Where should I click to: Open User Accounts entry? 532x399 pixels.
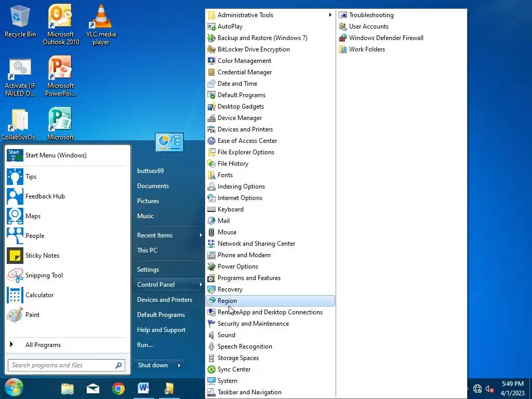(x=402, y=26)
